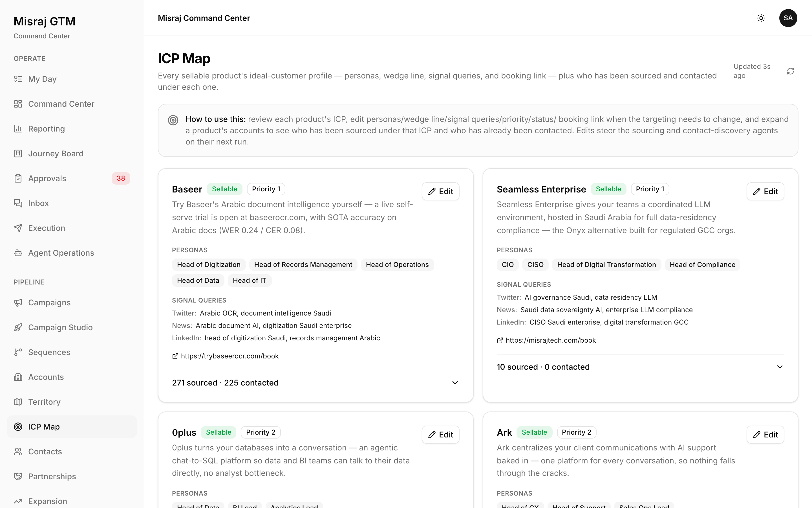Edit the Ark ICP
Viewport: 812px width, 508px height.
[765, 435]
